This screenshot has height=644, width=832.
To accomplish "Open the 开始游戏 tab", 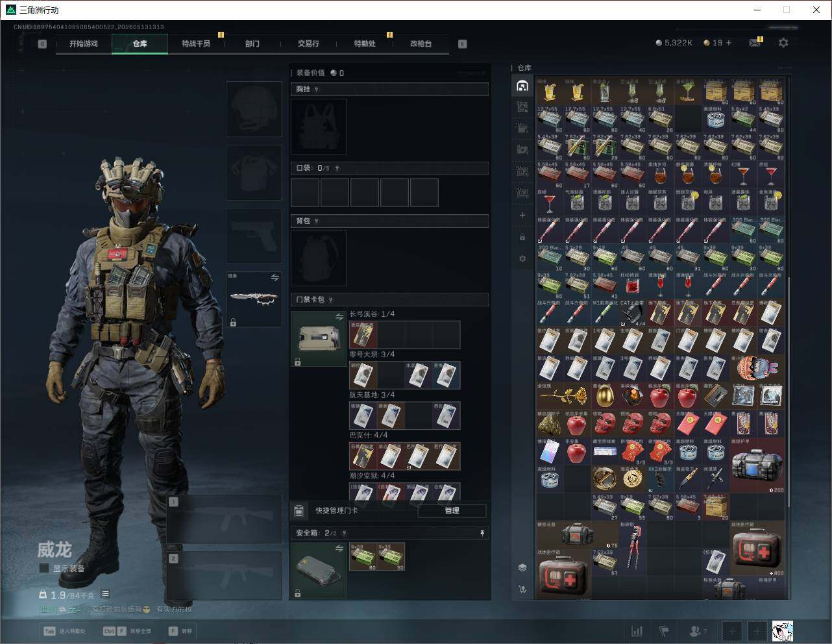I will 84,43.
